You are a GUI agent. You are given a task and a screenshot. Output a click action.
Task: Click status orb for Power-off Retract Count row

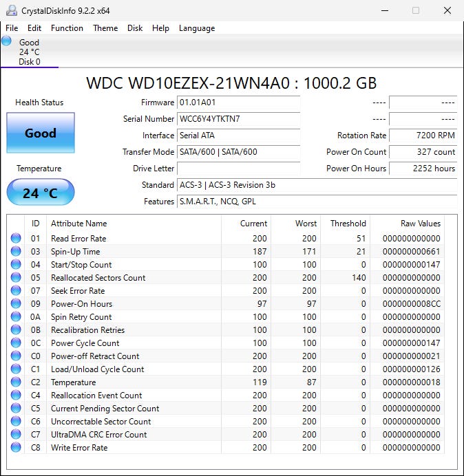pos(16,356)
